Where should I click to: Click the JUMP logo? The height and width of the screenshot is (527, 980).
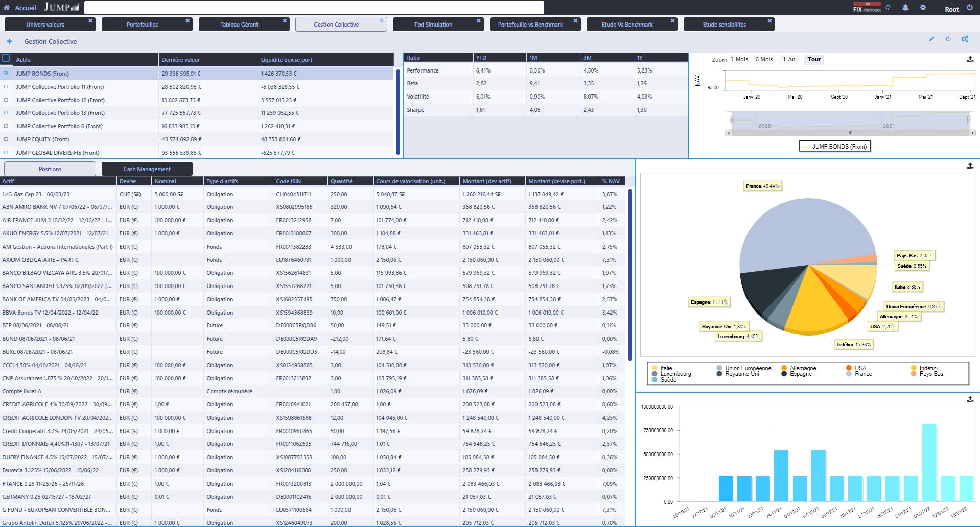coord(62,7)
